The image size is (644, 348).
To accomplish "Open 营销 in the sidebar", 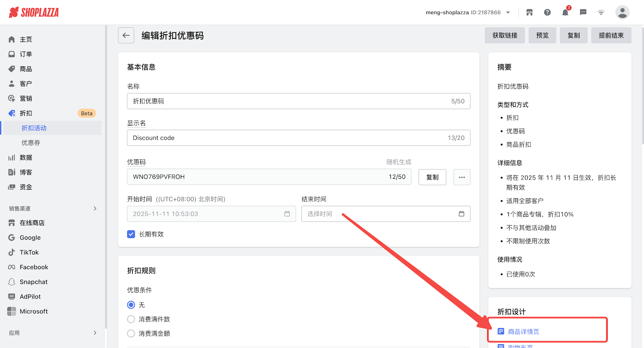I will 26,98.
